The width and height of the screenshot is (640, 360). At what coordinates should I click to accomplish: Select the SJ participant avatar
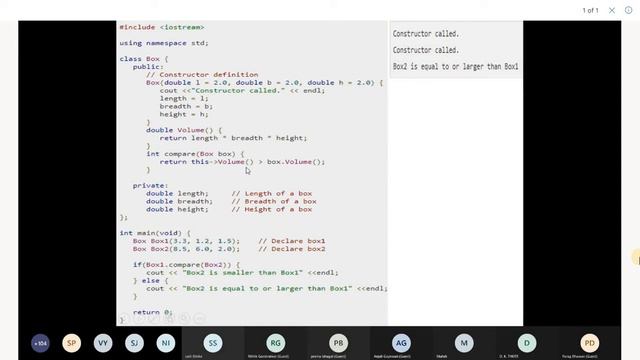click(134, 343)
